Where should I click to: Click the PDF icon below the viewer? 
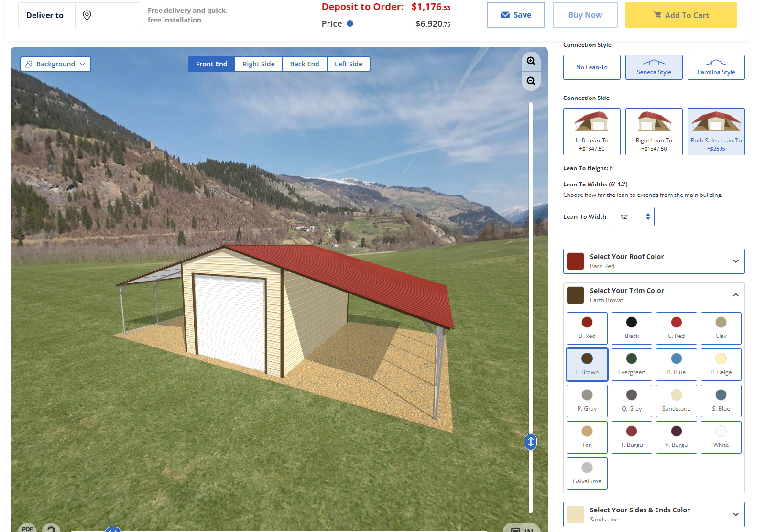27,528
